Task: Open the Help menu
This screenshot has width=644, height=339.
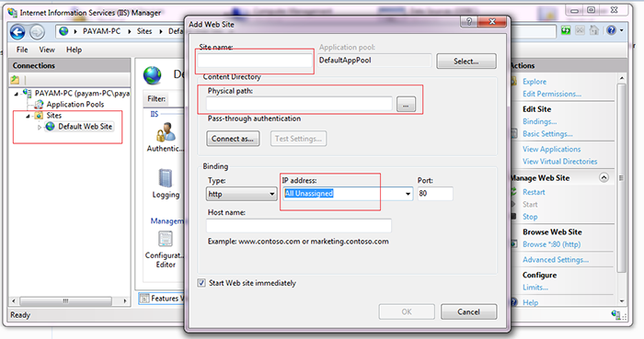Action: (74, 50)
